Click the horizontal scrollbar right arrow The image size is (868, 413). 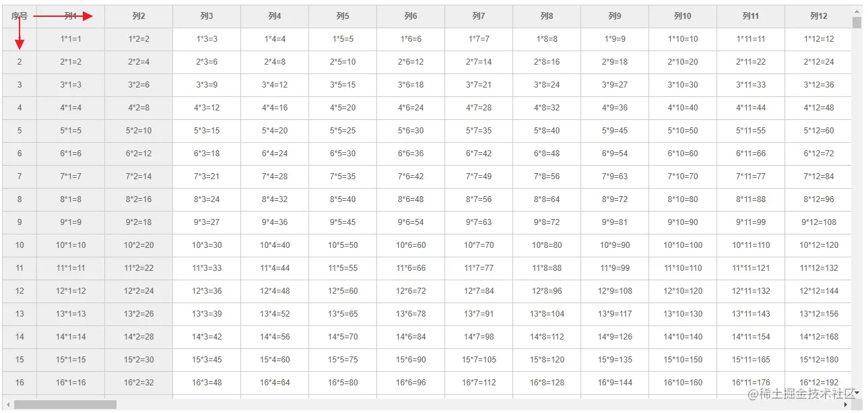click(846, 405)
